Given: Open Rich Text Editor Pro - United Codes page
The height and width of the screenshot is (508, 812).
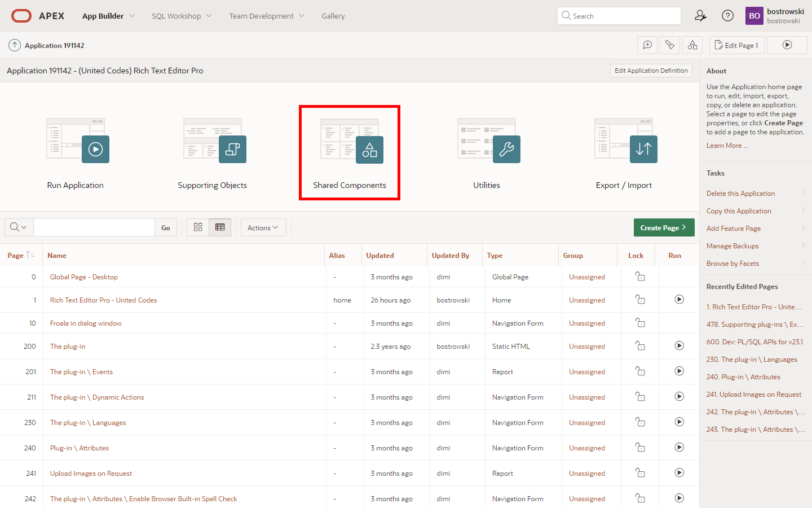Looking at the screenshot, I should point(103,300).
